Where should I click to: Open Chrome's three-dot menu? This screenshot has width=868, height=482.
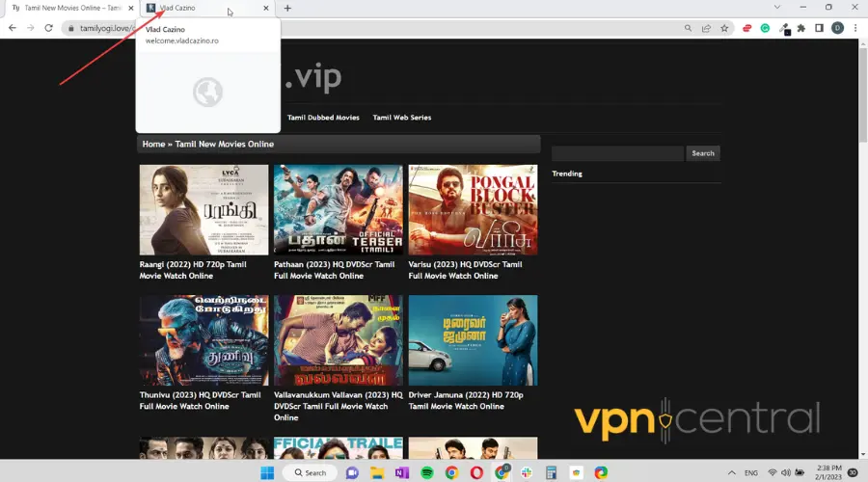coord(854,28)
